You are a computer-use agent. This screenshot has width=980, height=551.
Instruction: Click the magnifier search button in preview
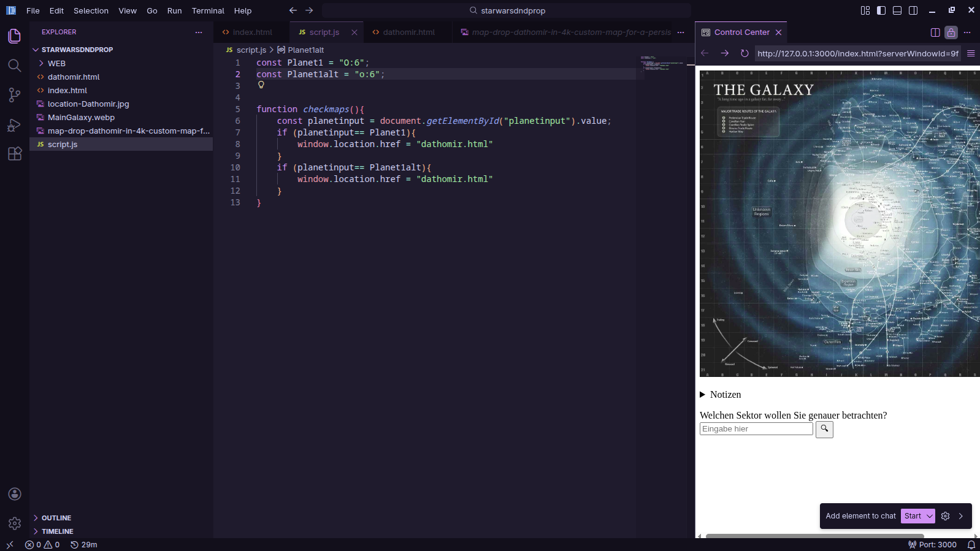pyautogui.click(x=824, y=429)
